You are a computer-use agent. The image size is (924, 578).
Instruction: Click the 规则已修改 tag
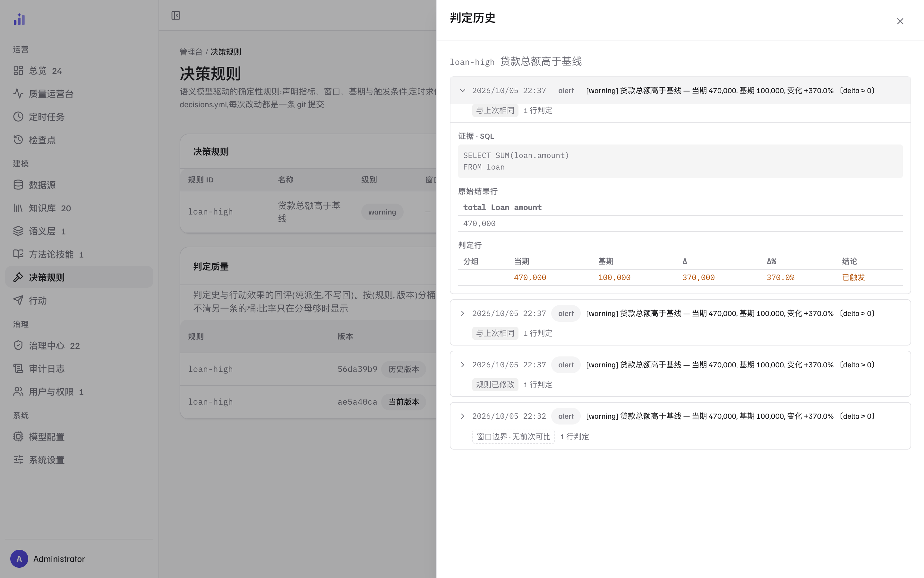point(495,385)
